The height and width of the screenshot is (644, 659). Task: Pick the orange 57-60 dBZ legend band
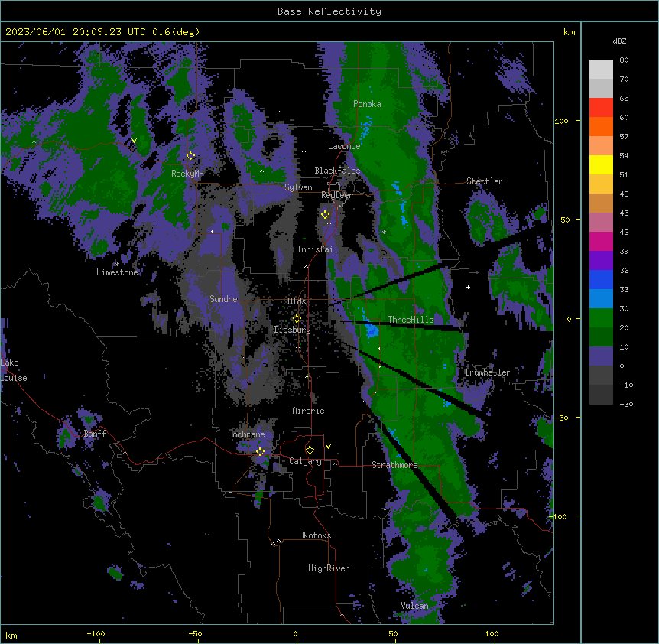[x=601, y=126]
